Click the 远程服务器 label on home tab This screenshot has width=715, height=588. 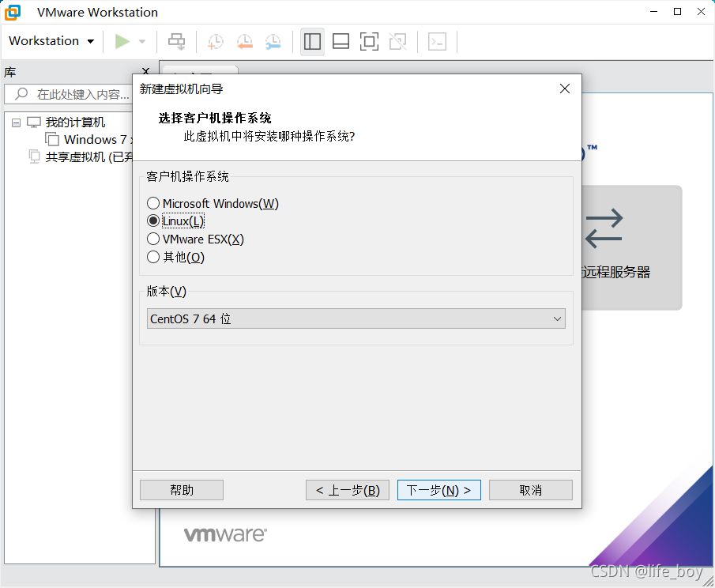click(x=616, y=273)
